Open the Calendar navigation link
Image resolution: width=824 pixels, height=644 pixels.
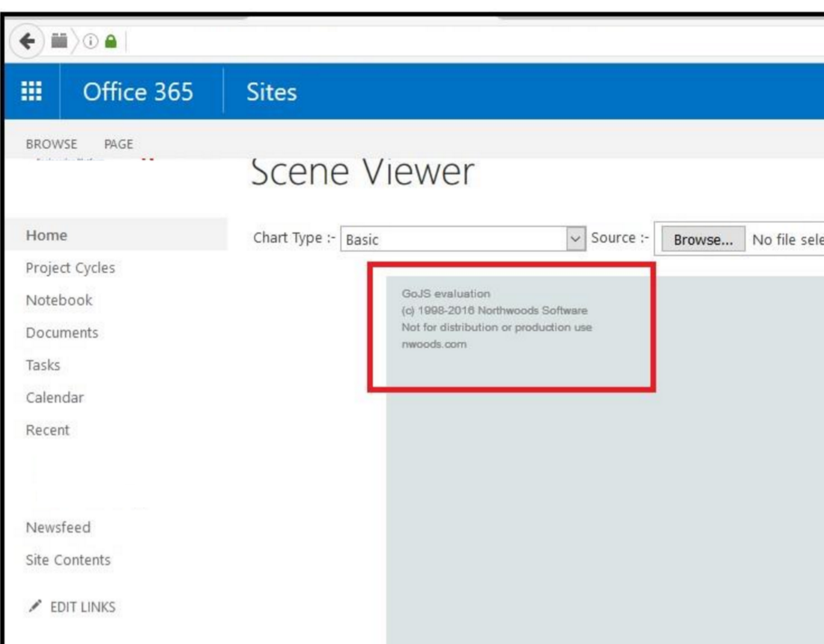click(54, 398)
